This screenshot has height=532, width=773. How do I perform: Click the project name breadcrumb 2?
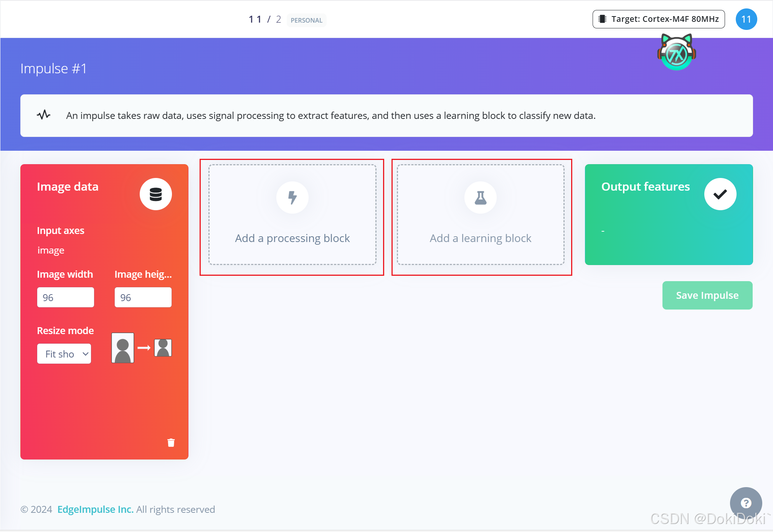pyautogui.click(x=278, y=19)
